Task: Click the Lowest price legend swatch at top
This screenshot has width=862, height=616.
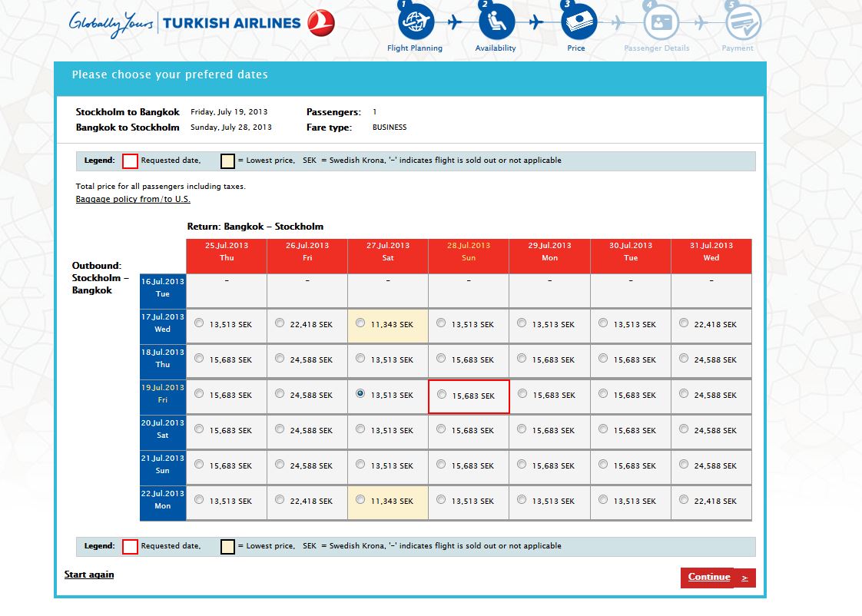Action: (227, 161)
